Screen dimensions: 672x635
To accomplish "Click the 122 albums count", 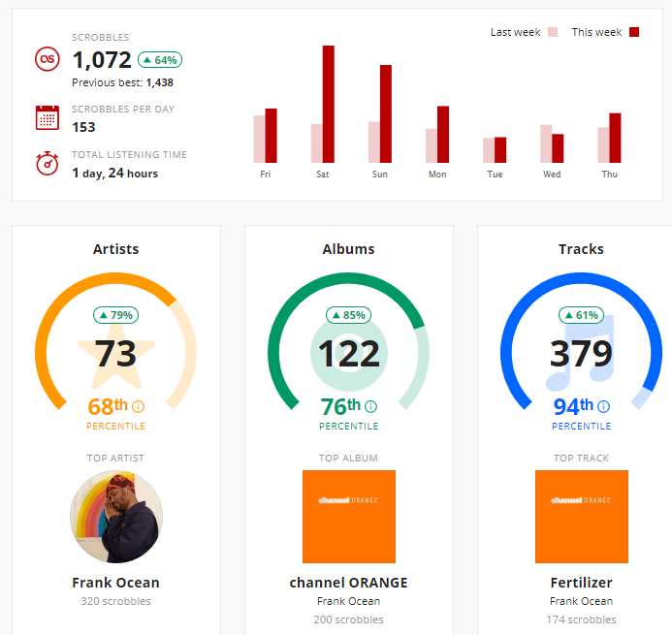I will pyautogui.click(x=348, y=354).
